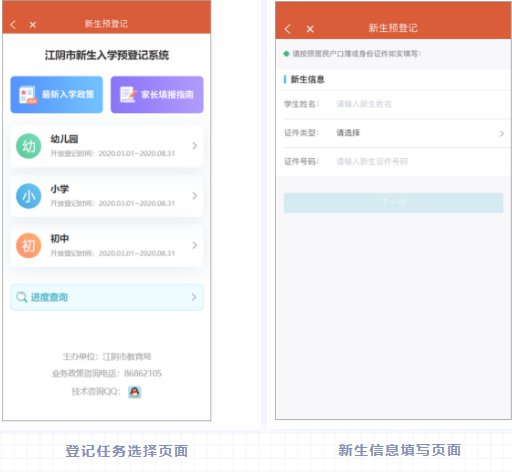Click the X close icon in the right screen header
Viewport: 512px width, 472px height.
310,29
